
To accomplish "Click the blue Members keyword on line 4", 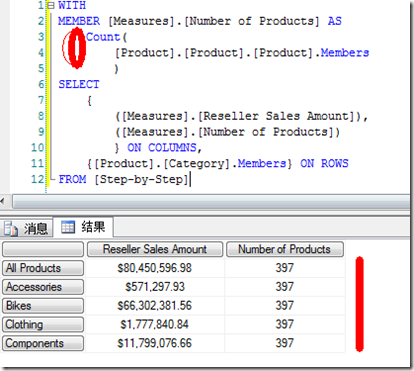I will (x=345, y=53).
